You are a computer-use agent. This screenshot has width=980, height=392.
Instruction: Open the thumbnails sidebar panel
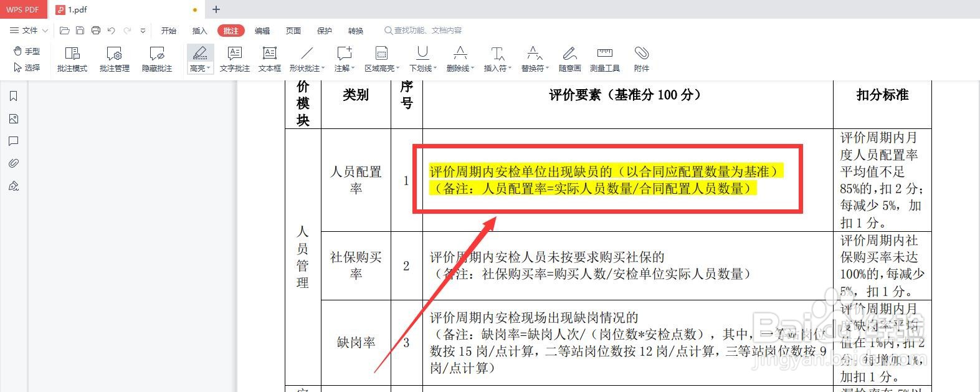[14, 118]
